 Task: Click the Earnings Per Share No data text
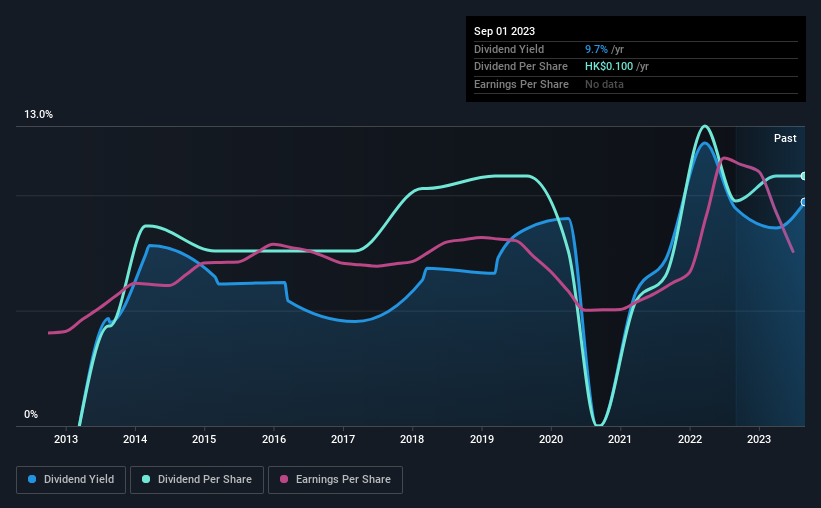coord(604,84)
